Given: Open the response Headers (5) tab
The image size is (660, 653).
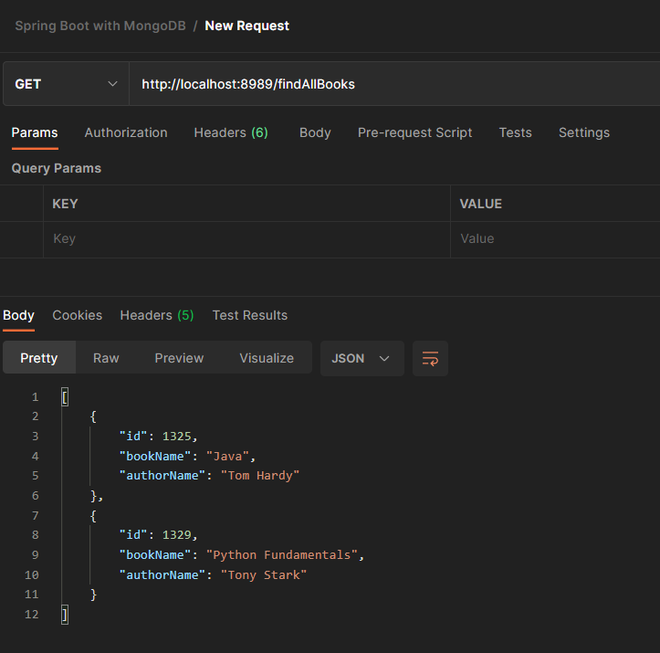Looking at the screenshot, I should point(157,315).
